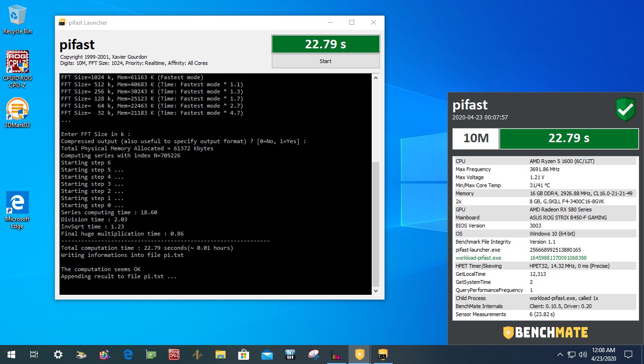The height and width of the screenshot is (364, 644).
Task: Open Snipping Tool from the taskbar
Action: 313,354
